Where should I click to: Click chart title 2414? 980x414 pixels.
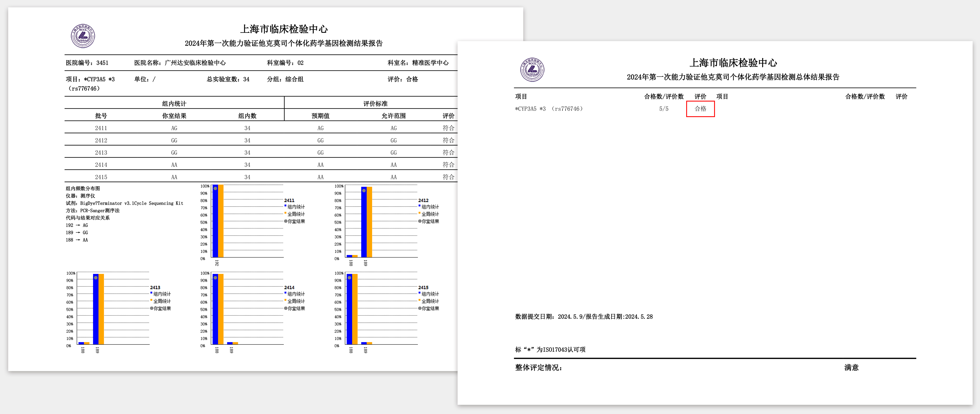pos(289,287)
